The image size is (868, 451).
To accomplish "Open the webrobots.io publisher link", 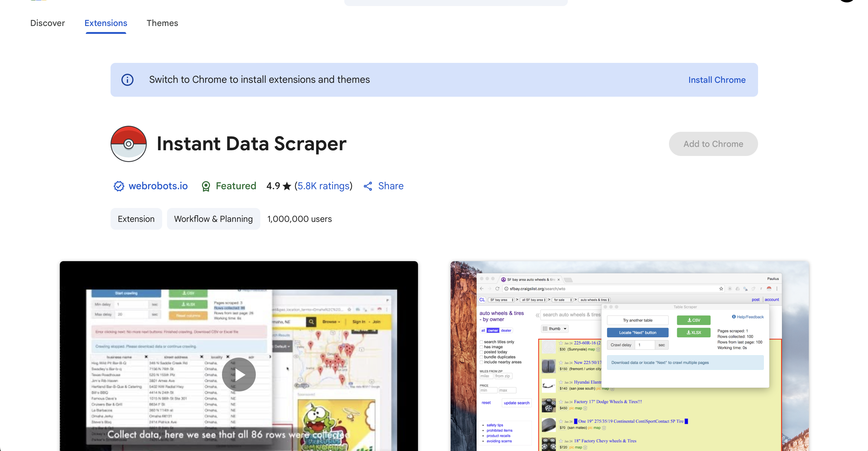I will pyautogui.click(x=158, y=186).
